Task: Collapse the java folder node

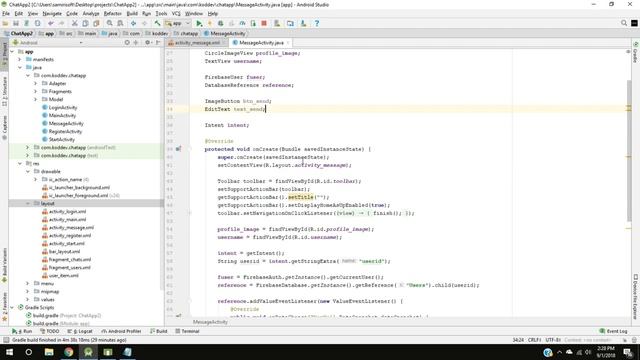Action: tap(20, 67)
